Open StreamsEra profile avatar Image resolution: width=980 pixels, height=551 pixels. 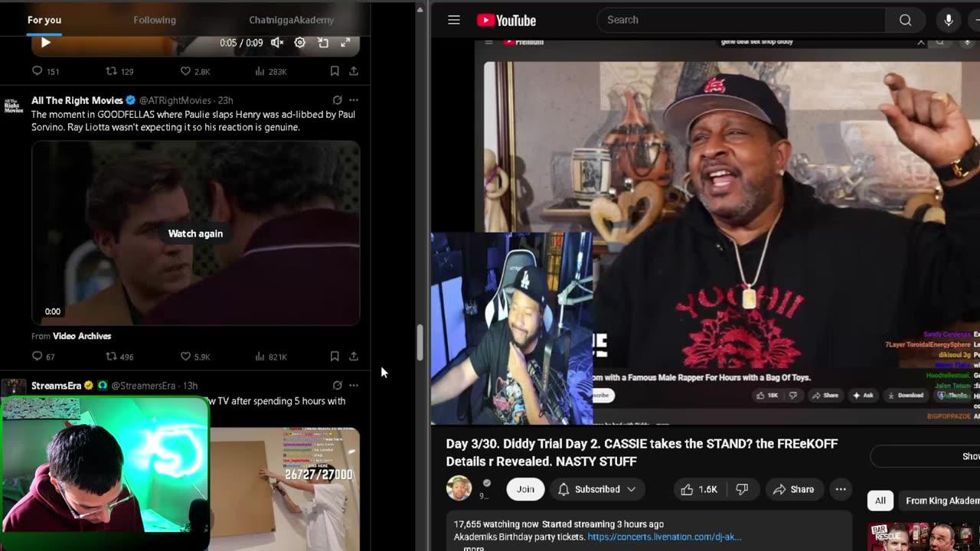(x=14, y=387)
